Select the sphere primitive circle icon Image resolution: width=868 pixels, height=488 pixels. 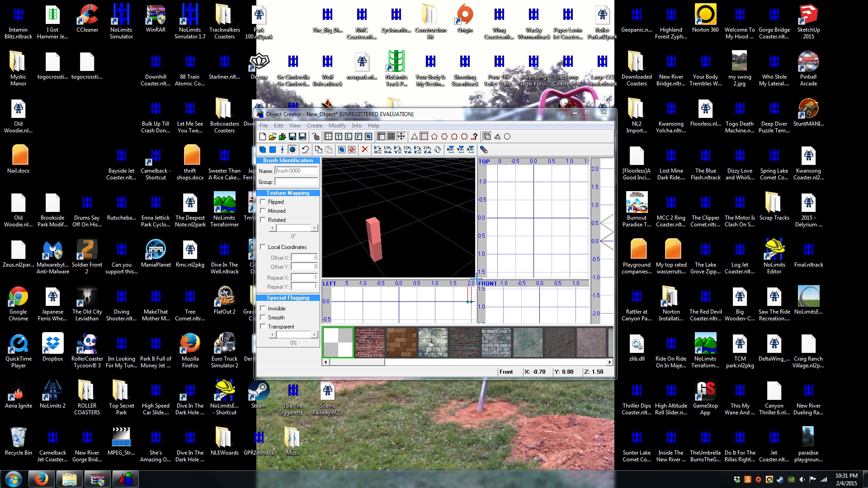pos(507,136)
